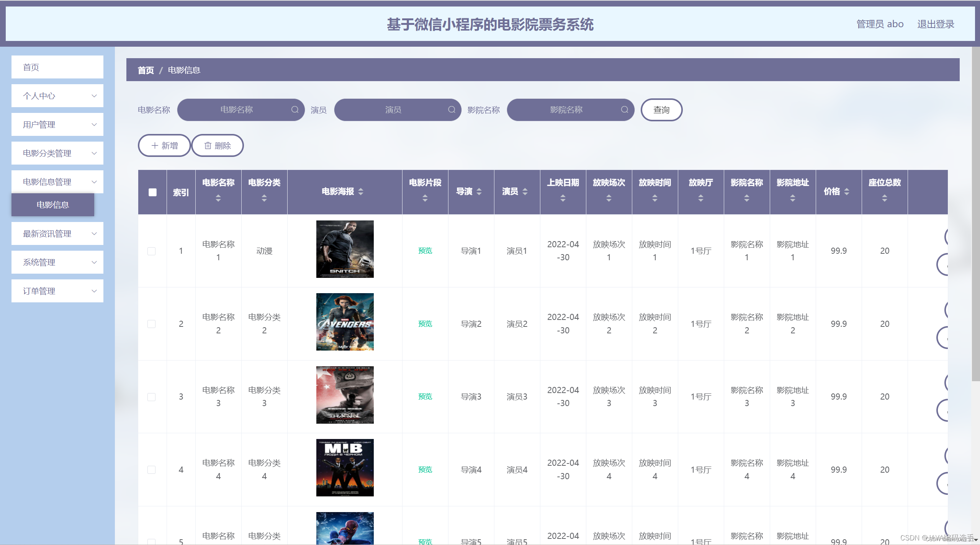Click the 查询 search button
The width and height of the screenshot is (980, 545).
[661, 110]
